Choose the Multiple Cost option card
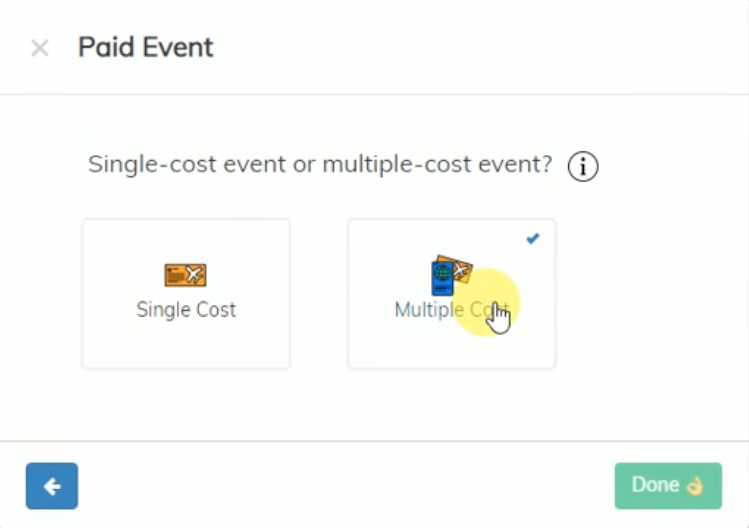 452,293
